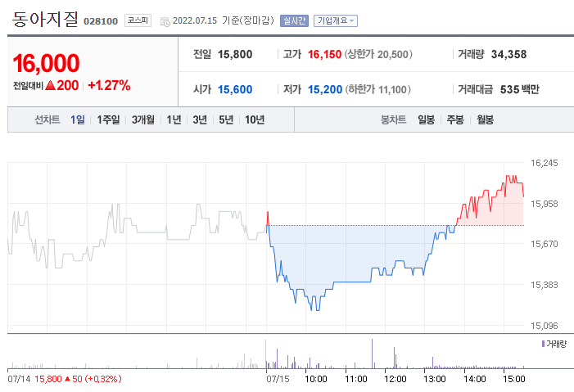
Task: Click the 15,096 price axis label
Action: 545,326
